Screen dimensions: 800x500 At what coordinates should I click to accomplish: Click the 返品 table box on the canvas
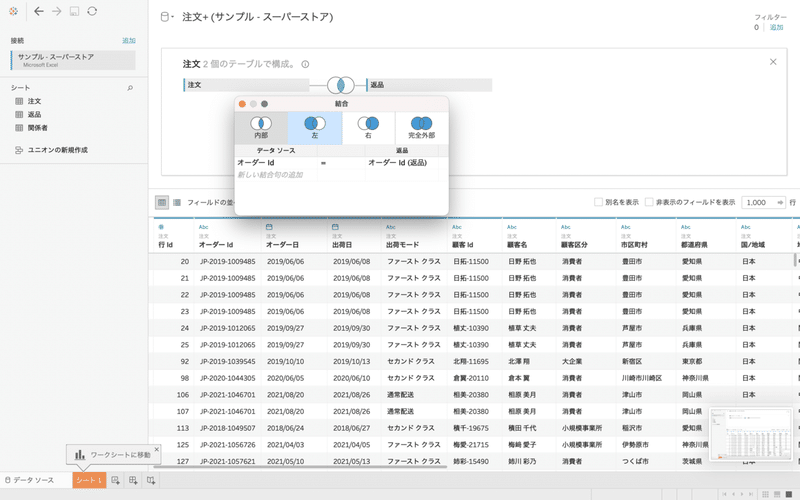(429, 85)
